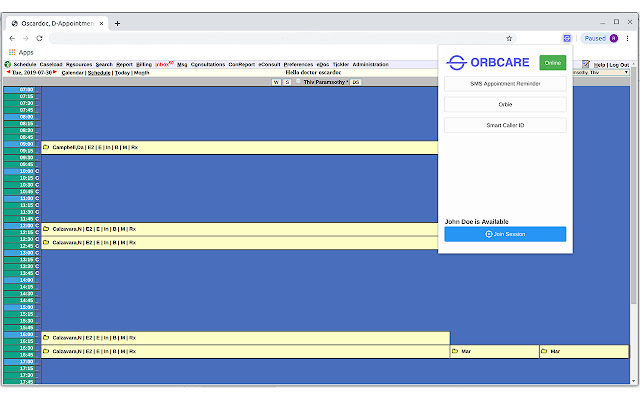Click the blue Join Session button
The image size is (640, 400).
[505, 234]
